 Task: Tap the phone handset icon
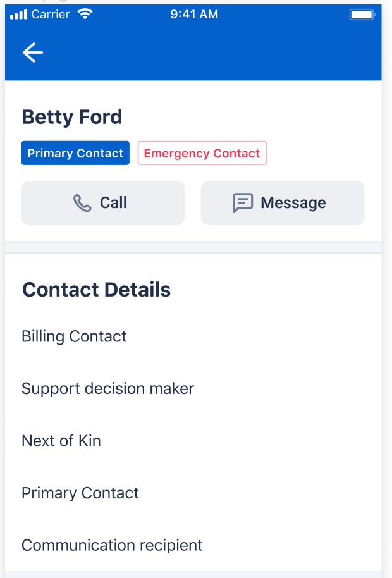click(x=82, y=203)
